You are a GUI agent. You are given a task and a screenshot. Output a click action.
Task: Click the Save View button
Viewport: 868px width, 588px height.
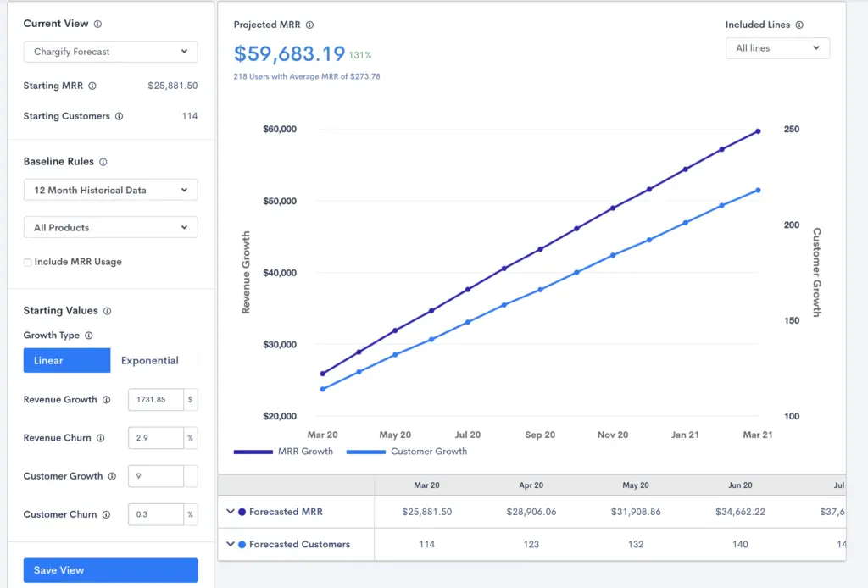[x=111, y=570]
